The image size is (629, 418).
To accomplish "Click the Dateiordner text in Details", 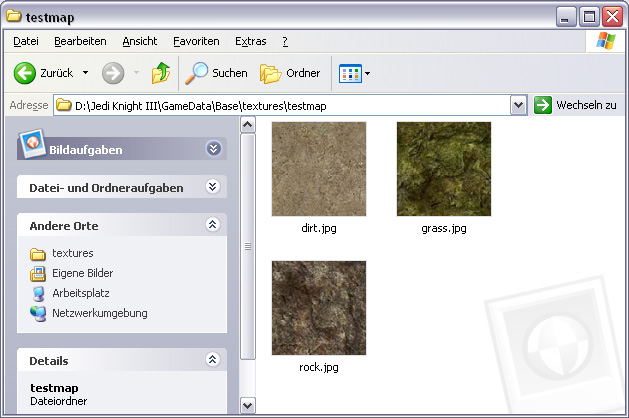I will click(x=59, y=401).
